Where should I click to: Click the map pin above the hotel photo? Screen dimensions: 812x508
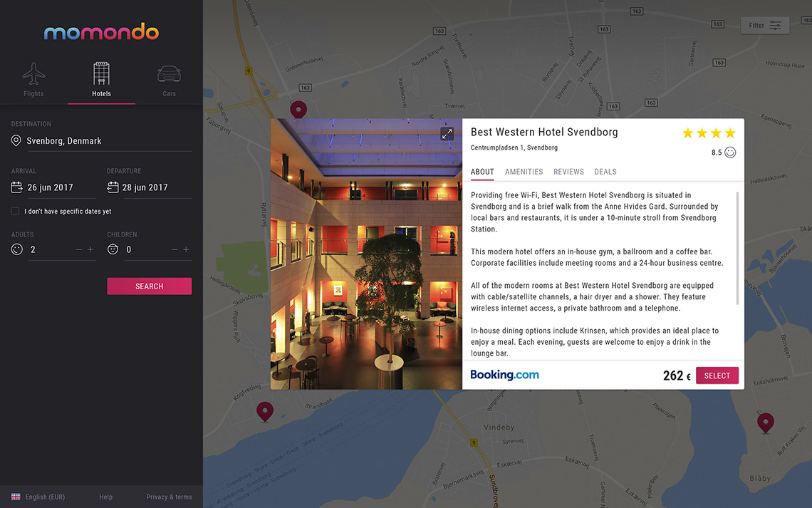click(298, 109)
